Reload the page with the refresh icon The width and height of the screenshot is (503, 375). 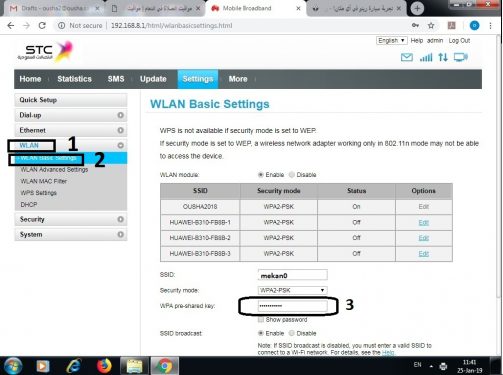pos(42,25)
